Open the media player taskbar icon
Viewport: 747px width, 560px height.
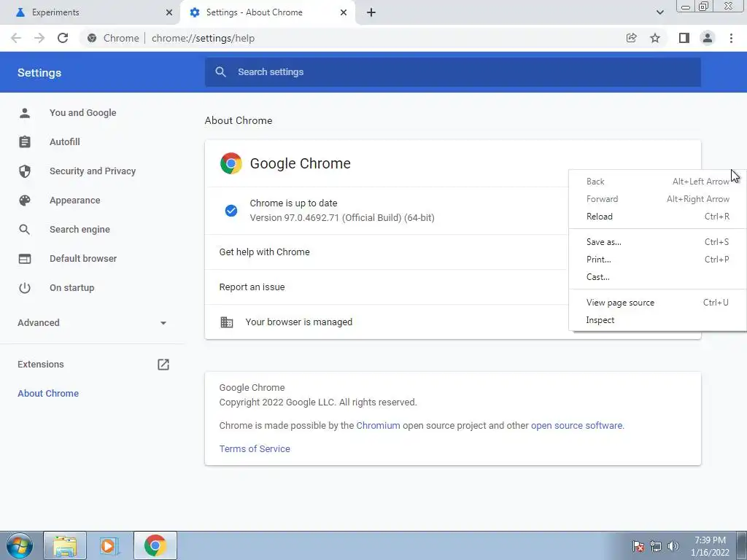click(x=109, y=545)
